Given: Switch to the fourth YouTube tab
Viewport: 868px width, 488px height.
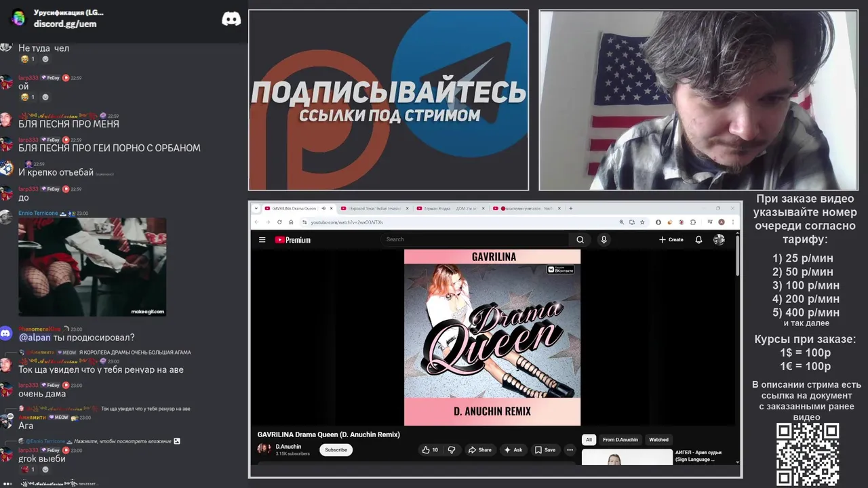Looking at the screenshot, I should pyautogui.click(x=527, y=208).
